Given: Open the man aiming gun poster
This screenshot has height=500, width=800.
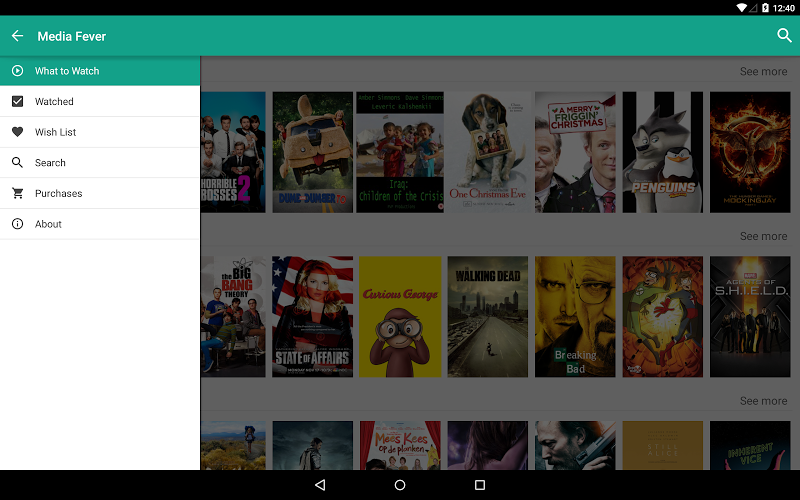Looking at the screenshot, I should (575, 445).
